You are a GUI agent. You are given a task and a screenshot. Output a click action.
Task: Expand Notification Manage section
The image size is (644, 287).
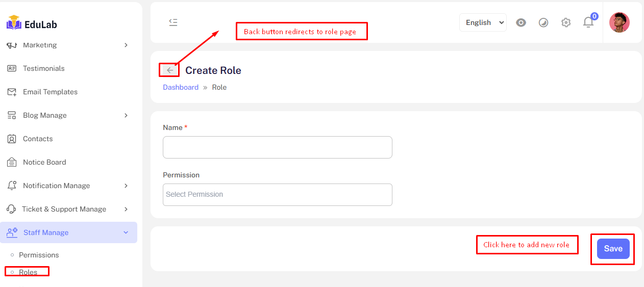click(68, 186)
